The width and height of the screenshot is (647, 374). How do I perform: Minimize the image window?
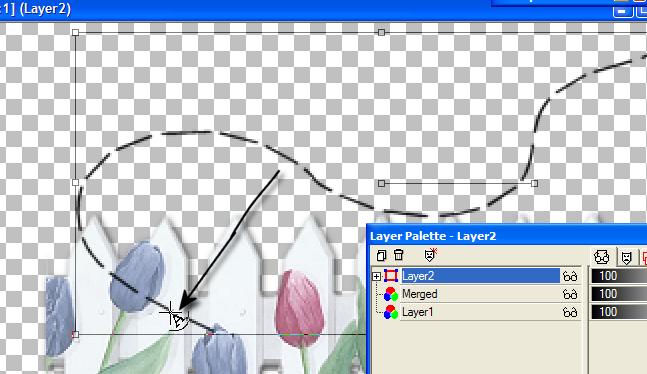click(623, 12)
